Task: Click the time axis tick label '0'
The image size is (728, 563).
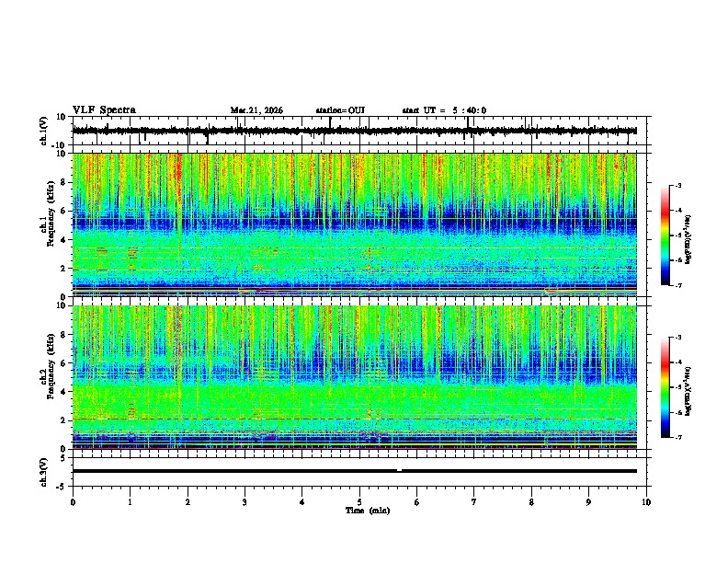Action: coord(73,502)
